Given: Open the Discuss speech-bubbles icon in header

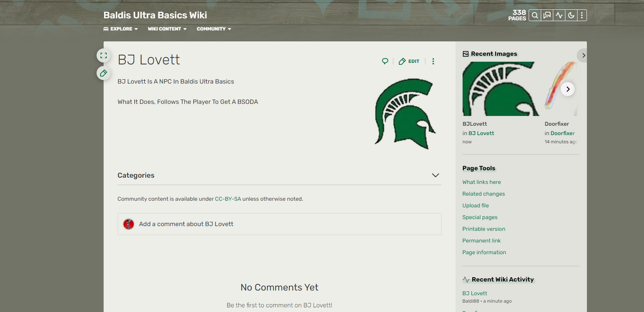Looking at the screenshot, I should click(547, 16).
